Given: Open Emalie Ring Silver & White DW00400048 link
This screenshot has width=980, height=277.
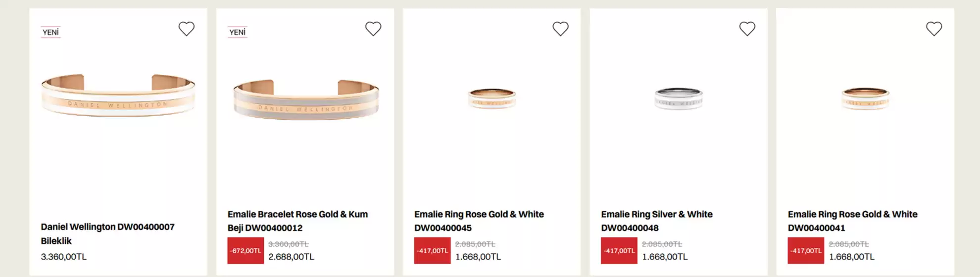Looking at the screenshot, I should tap(656, 221).
